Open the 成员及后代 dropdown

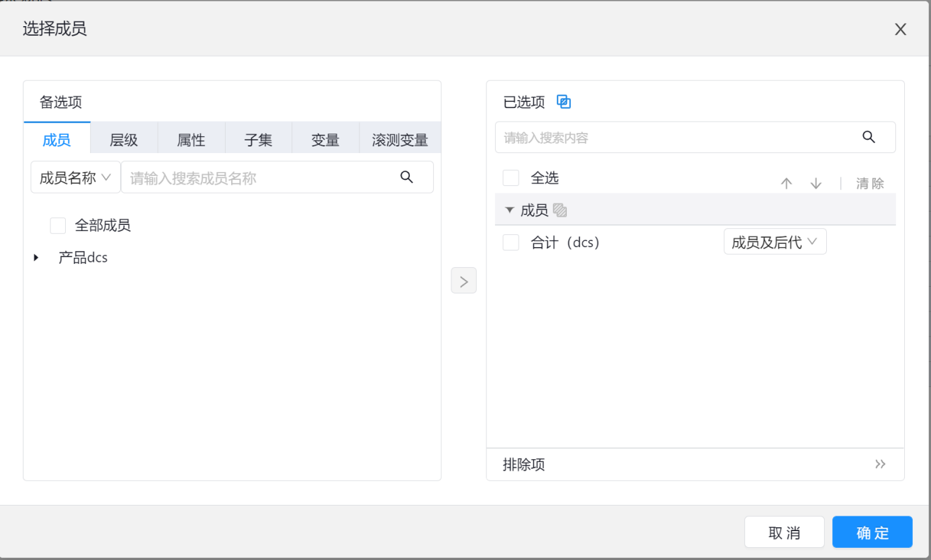774,242
